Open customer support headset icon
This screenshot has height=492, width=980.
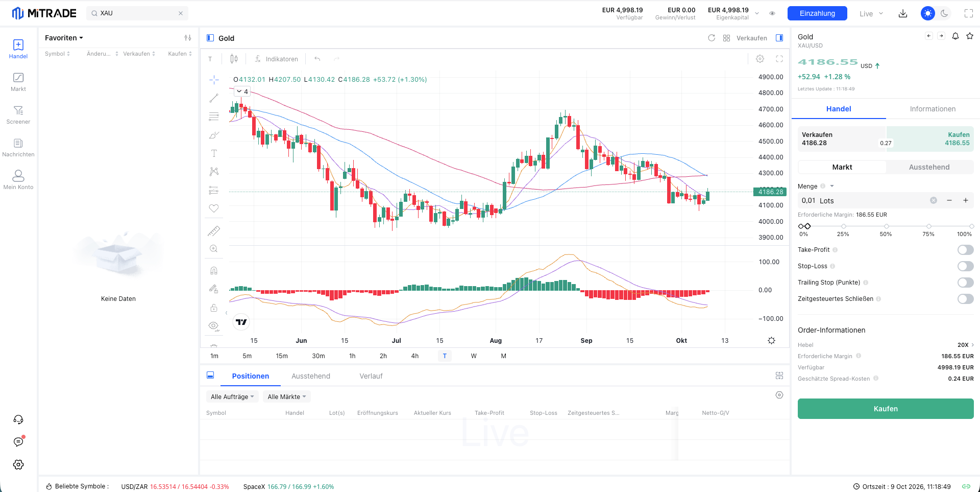coord(18,419)
